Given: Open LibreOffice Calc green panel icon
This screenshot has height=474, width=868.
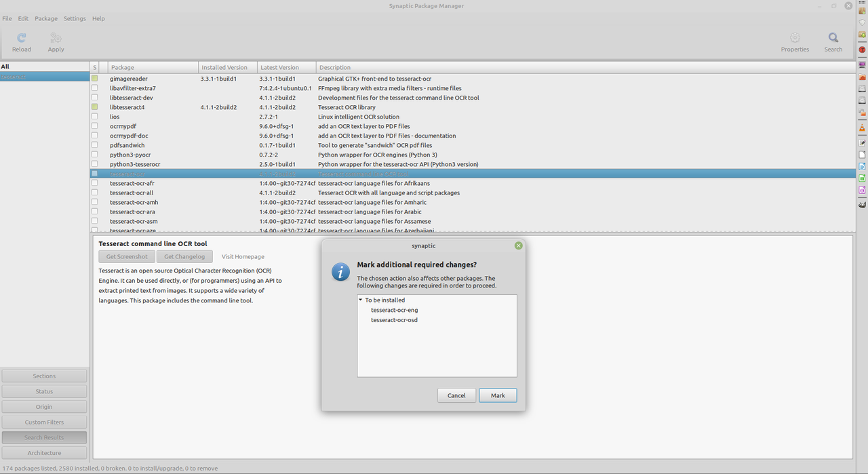Looking at the screenshot, I should click(862, 178).
